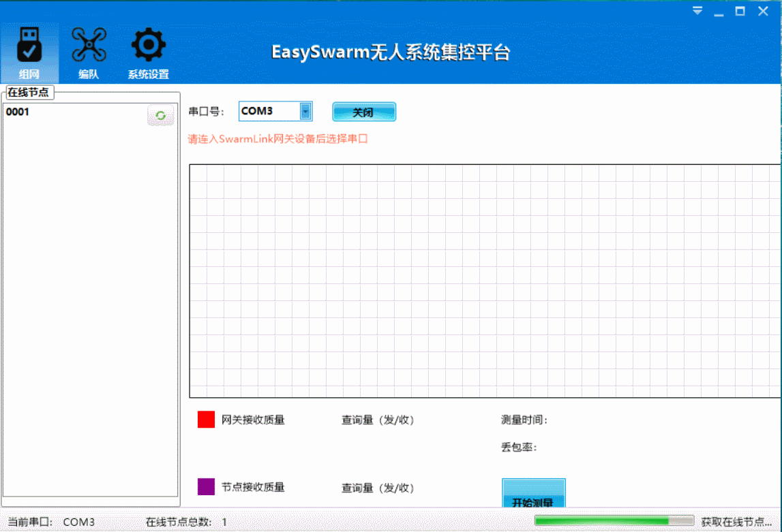The image size is (782, 532).
Task: Click inside the signal quality chart grid
Action: pyautogui.click(x=484, y=281)
